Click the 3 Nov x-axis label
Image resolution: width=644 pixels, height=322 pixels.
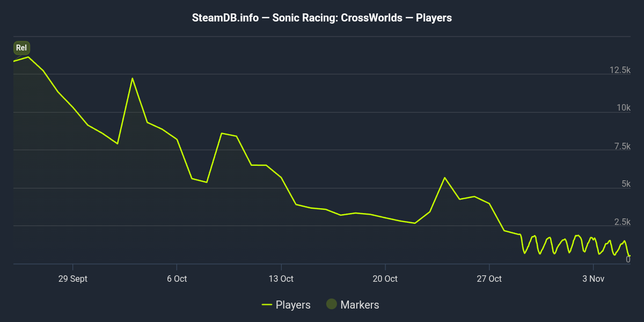tap(594, 279)
